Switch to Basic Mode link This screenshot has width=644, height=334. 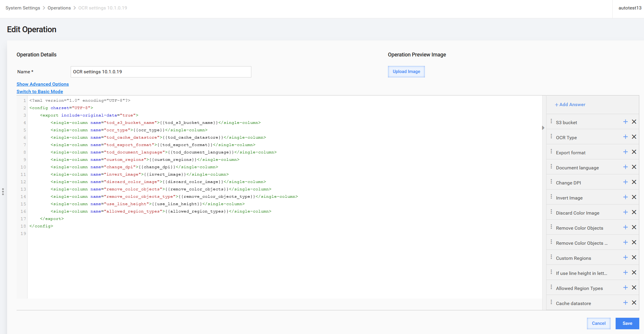[40, 92]
